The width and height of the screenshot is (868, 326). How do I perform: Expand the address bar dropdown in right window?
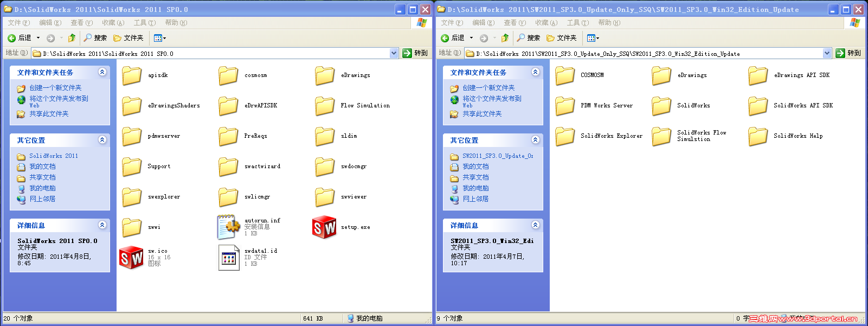tap(827, 53)
